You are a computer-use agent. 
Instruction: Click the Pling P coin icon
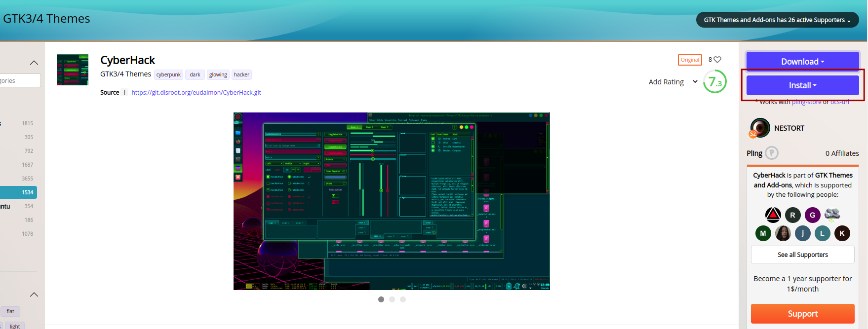772,153
